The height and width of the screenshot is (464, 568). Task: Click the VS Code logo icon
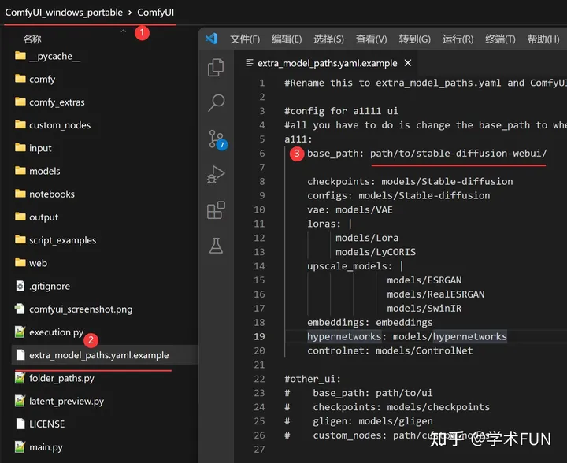pyautogui.click(x=212, y=38)
